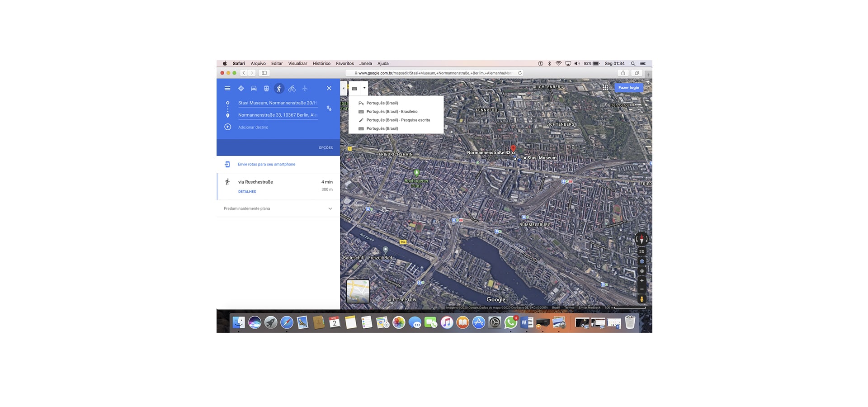This screenshot has width=868, height=407.
Task: Open Google apps grid icon
Action: coord(605,88)
